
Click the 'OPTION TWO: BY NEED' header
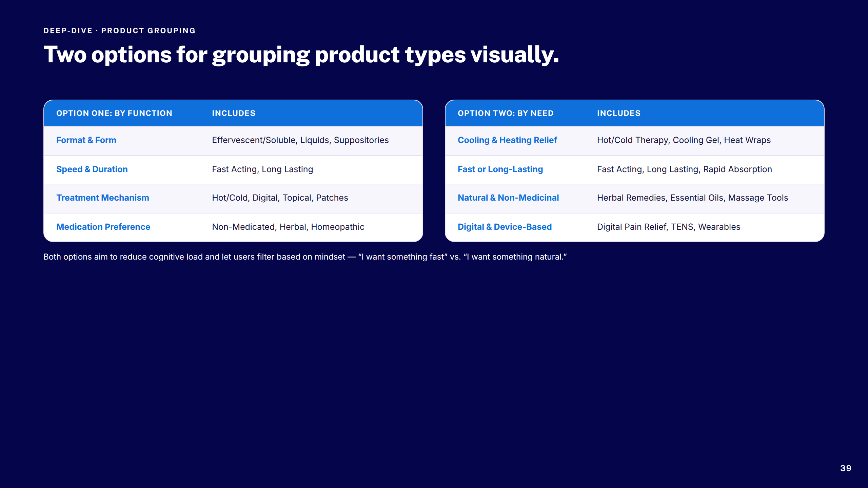pyautogui.click(x=506, y=113)
